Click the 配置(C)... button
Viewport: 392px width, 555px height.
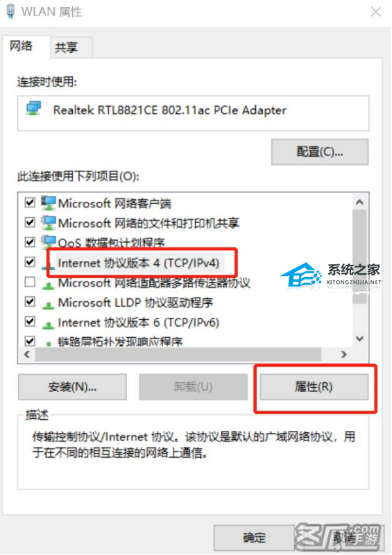tap(320, 152)
